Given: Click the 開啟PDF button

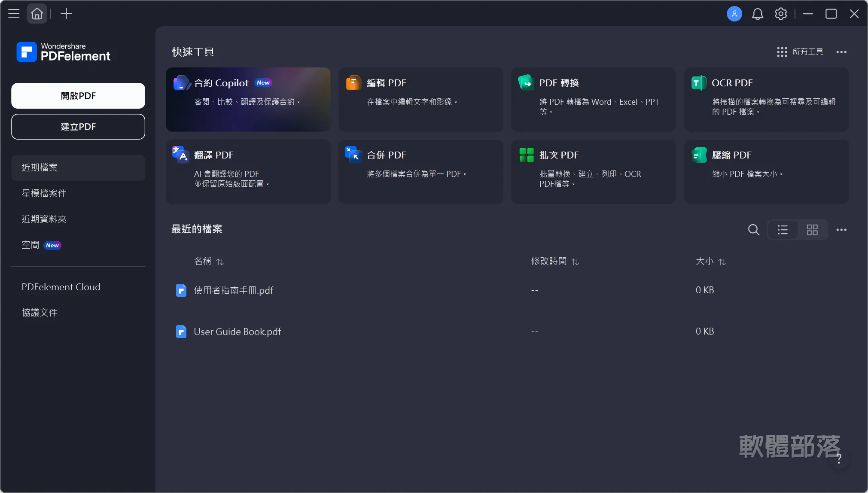Looking at the screenshot, I should pyautogui.click(x=78, y=96).
